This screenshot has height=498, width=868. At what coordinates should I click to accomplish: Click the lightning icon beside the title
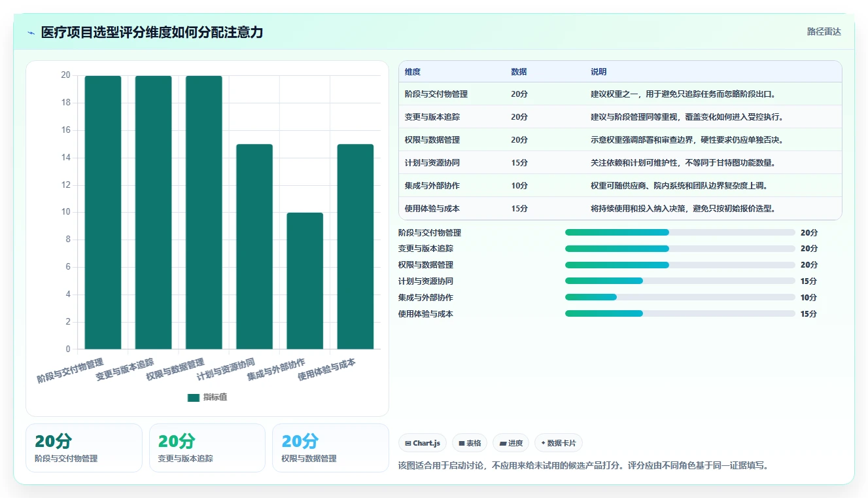pos(31,33)
